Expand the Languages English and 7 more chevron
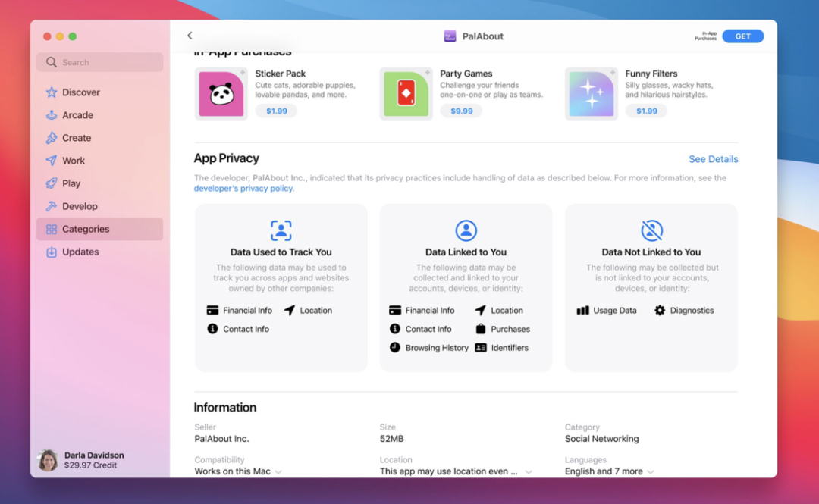 click(x=651, y=471)
